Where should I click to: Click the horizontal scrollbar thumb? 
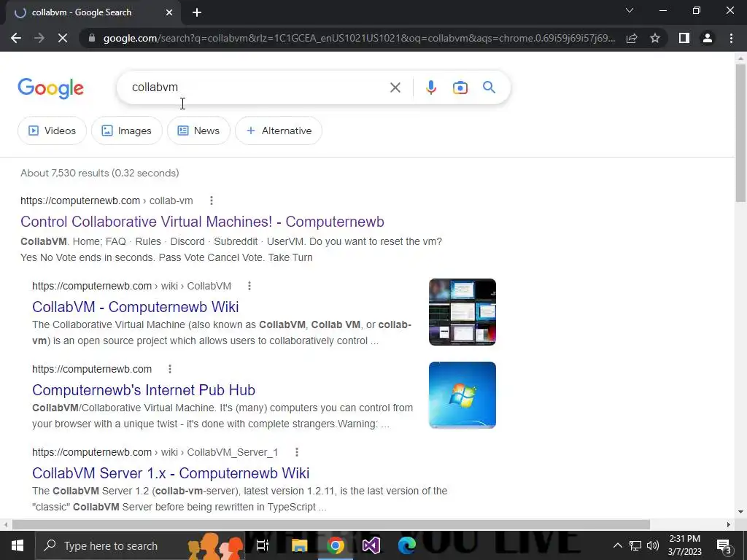331,524
